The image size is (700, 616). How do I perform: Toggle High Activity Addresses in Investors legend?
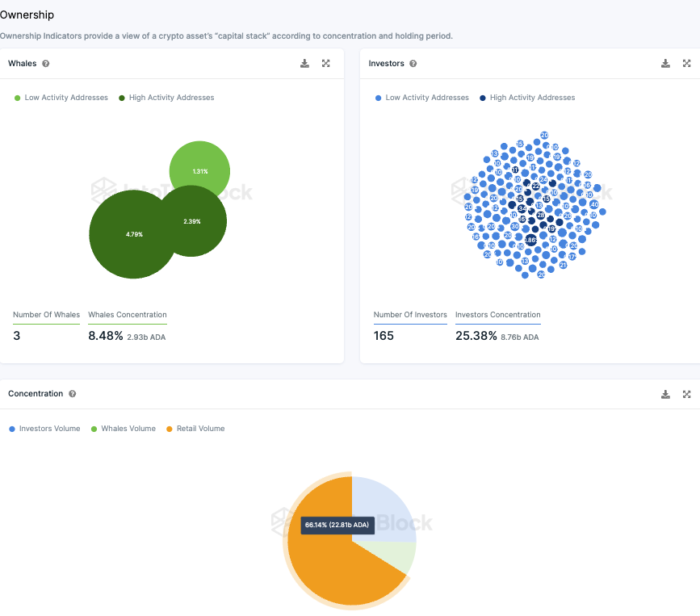(527, 98)
